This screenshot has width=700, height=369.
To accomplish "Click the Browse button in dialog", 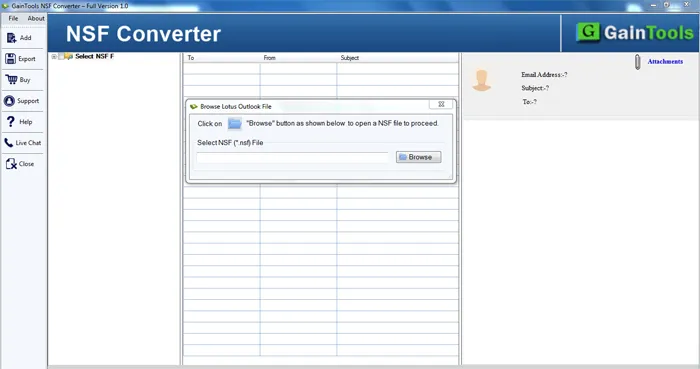I will 418,157.
